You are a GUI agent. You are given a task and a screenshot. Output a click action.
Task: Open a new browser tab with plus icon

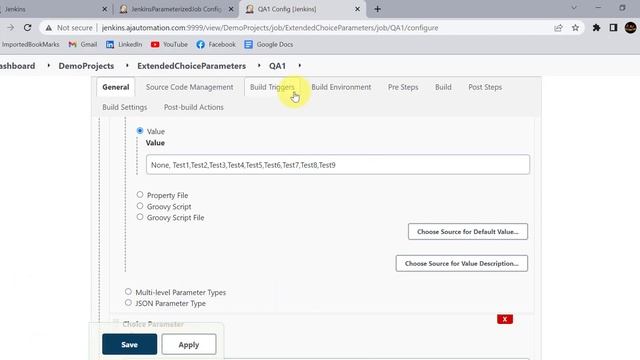click(377, 9)
